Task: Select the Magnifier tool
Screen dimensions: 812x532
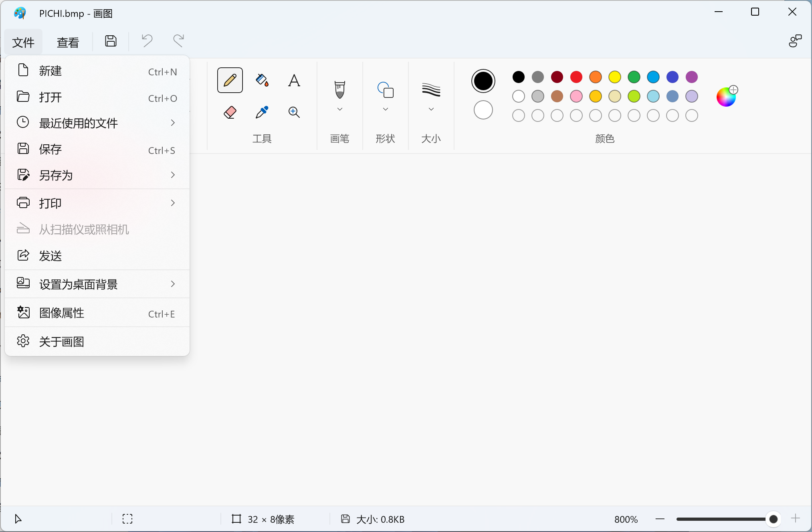Action: pyautogui.click(x=294, y=112)
